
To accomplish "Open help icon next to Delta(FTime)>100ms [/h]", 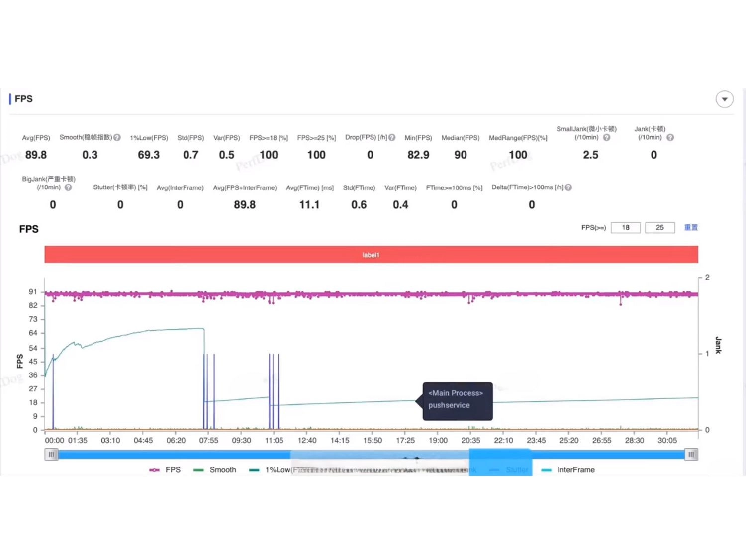I will 568,187.
